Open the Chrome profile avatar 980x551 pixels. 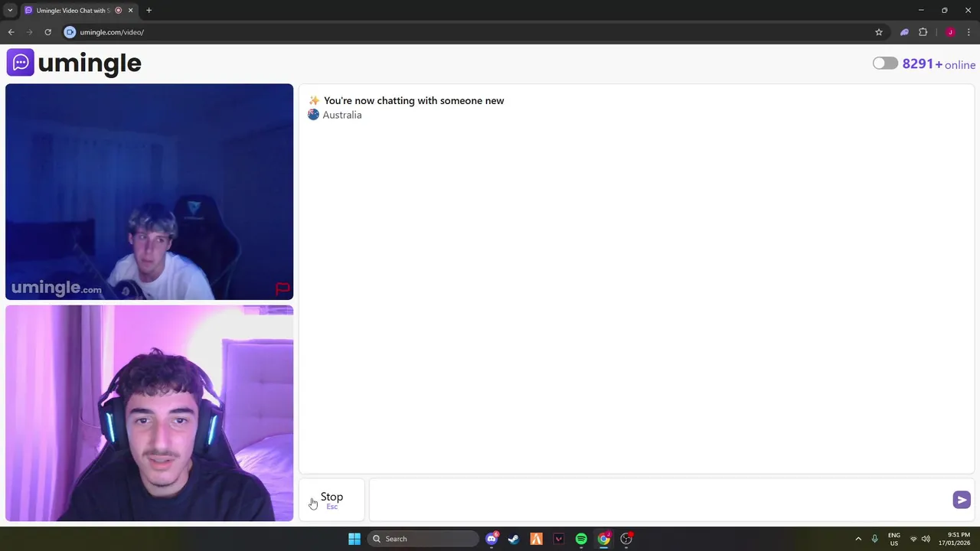pyautogui.click(x=950, y=32)
